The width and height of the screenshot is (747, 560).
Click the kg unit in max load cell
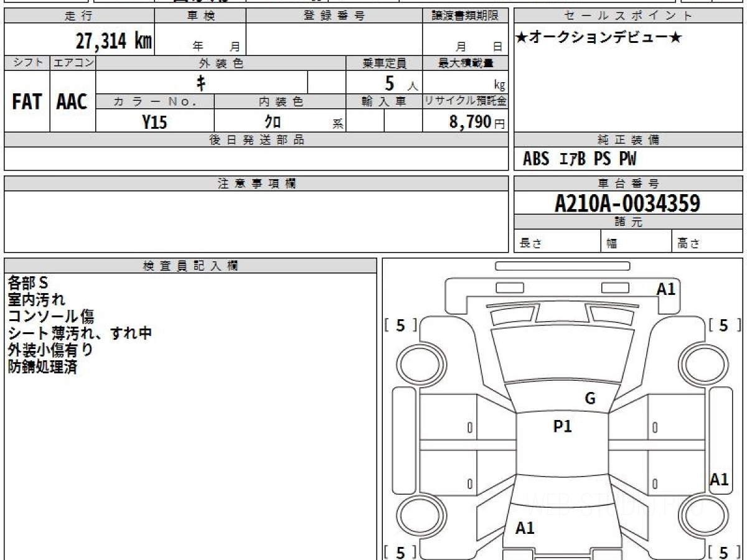pyautogui.click(x=499, y=86)
